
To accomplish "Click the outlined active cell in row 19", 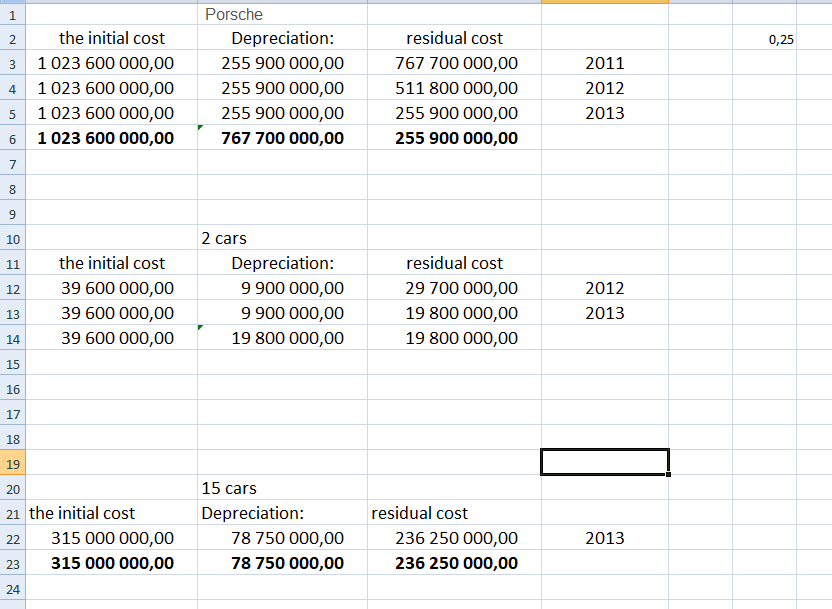I will coord(604,462).
